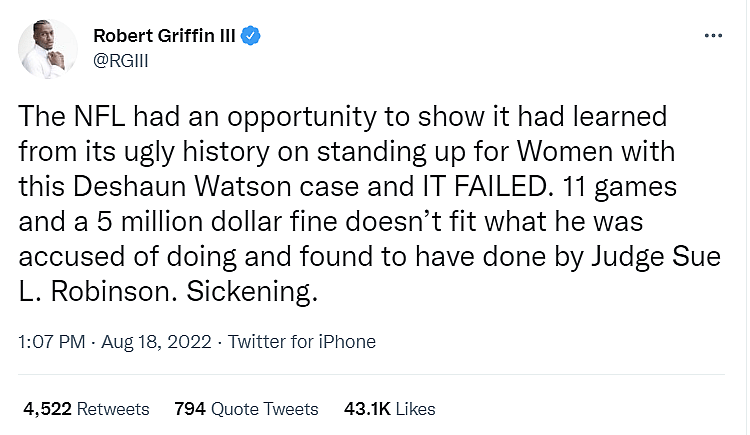Open Robert Griffin III's profile photo
750x435 pixels.
[48, 48]
